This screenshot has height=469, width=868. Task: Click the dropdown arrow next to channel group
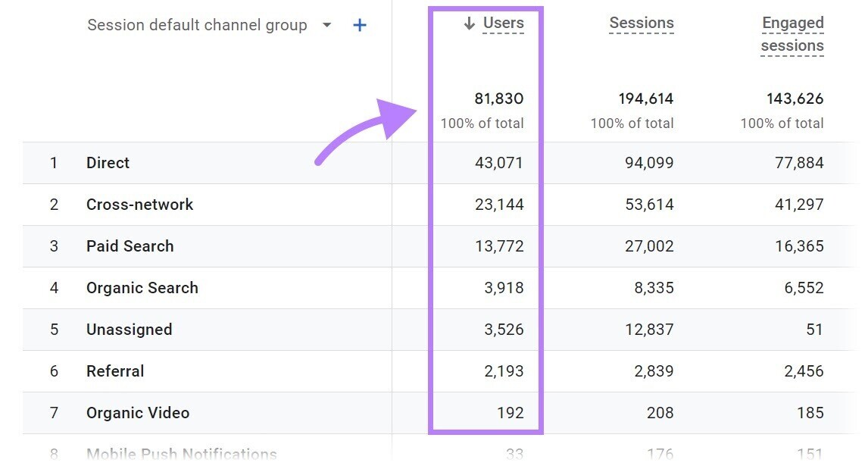[326, 25]
